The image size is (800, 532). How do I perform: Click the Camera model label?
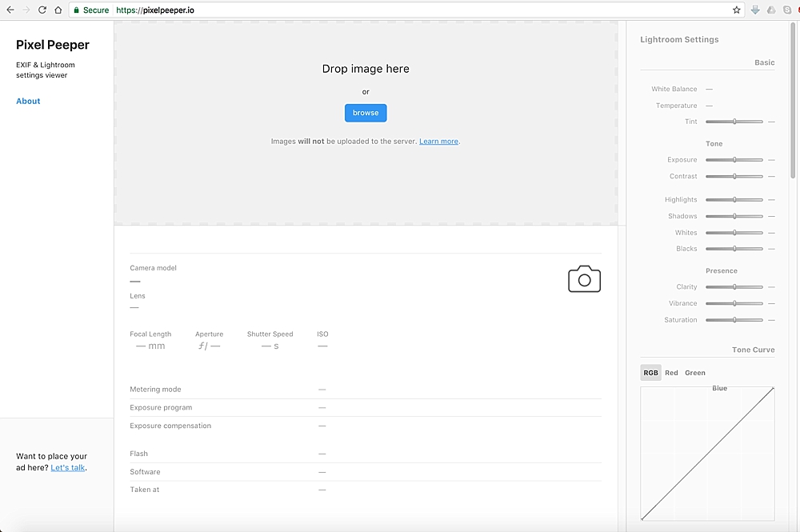(153, 268)
